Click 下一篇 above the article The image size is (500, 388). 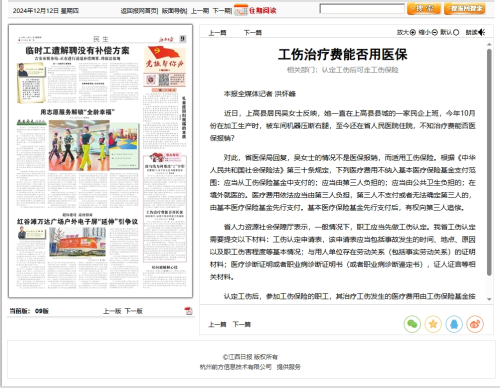pyautogui.click(x=253, y=33)
